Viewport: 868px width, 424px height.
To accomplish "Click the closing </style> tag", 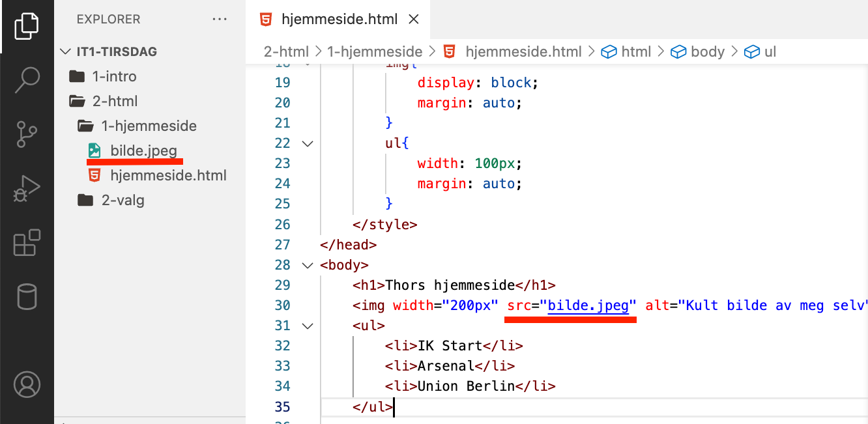I will click(x=385, y=225).
